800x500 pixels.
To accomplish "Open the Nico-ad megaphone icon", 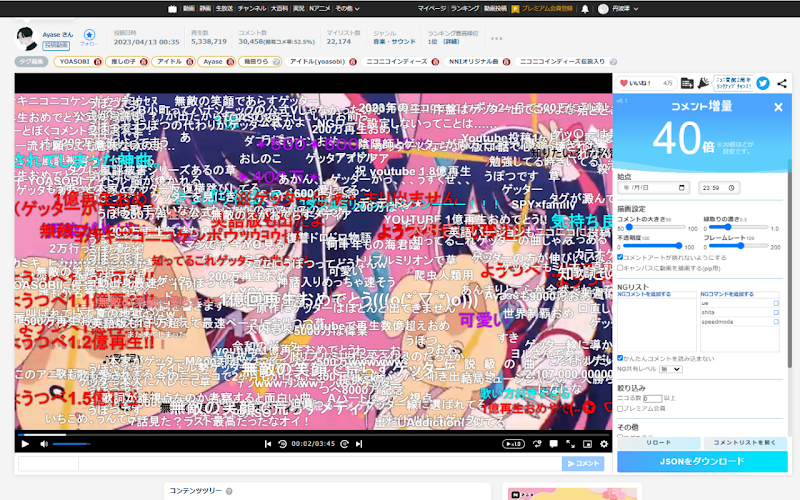I will (x=703, y=83).
